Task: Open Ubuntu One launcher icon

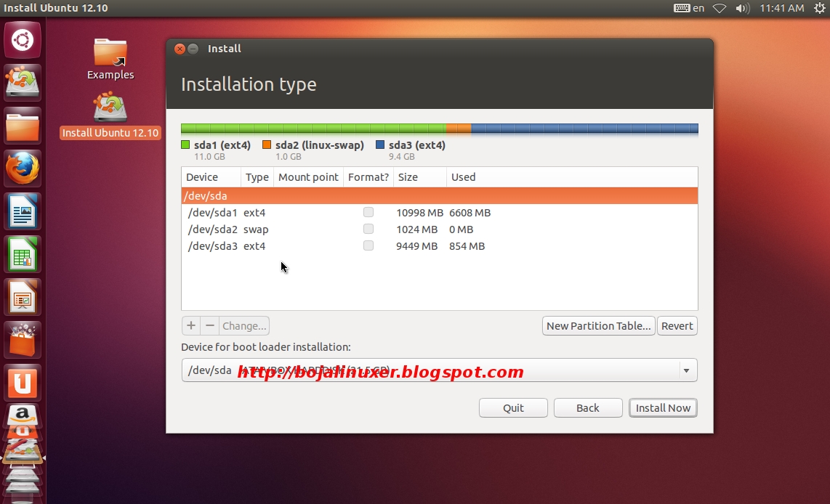Action: tap(23, 383)
